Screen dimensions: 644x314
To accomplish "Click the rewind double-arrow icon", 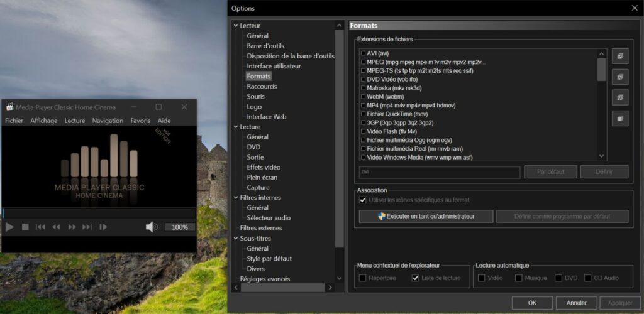I will (56, 227).
